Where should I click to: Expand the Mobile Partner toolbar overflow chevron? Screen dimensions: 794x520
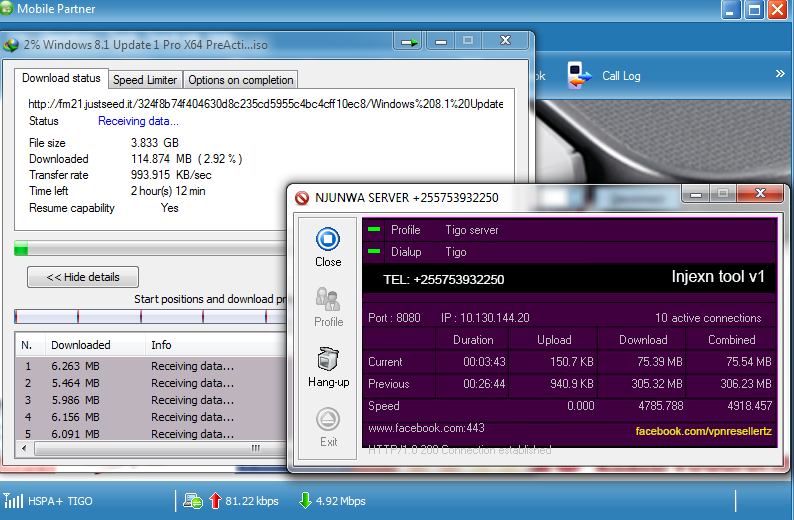(x=780, y=74)
